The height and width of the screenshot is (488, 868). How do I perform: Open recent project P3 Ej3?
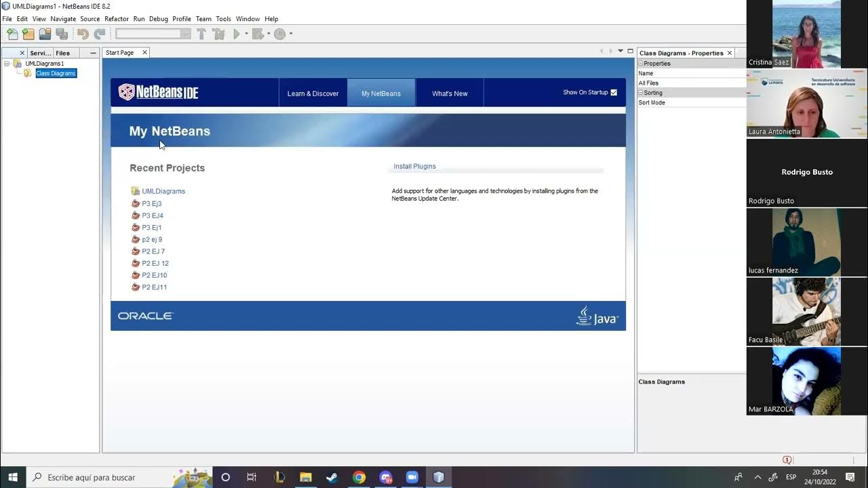[x=151, y=203]
